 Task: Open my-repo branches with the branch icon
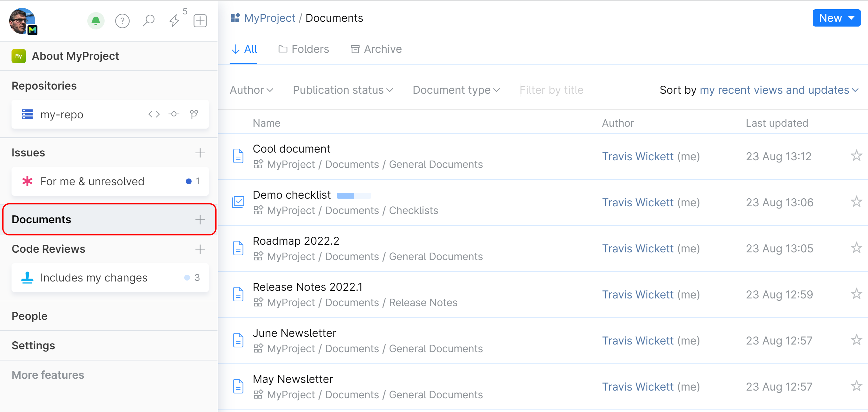(194, 114)
